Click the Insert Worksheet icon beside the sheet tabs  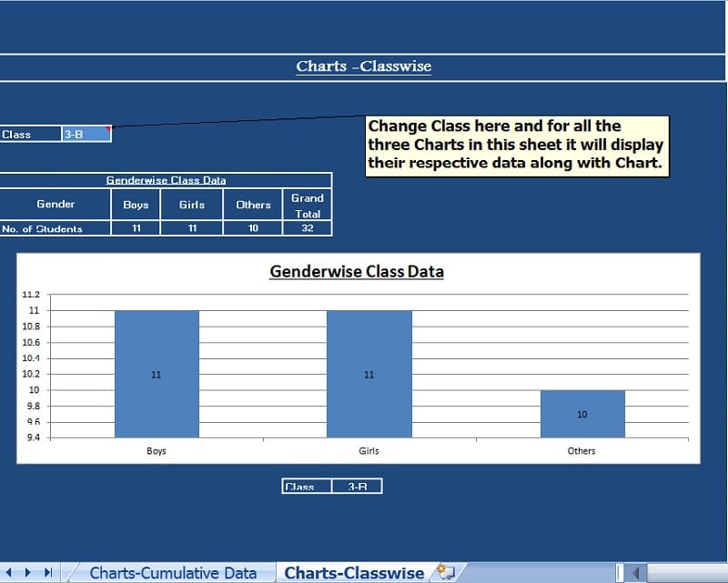(x=442, y=572)
